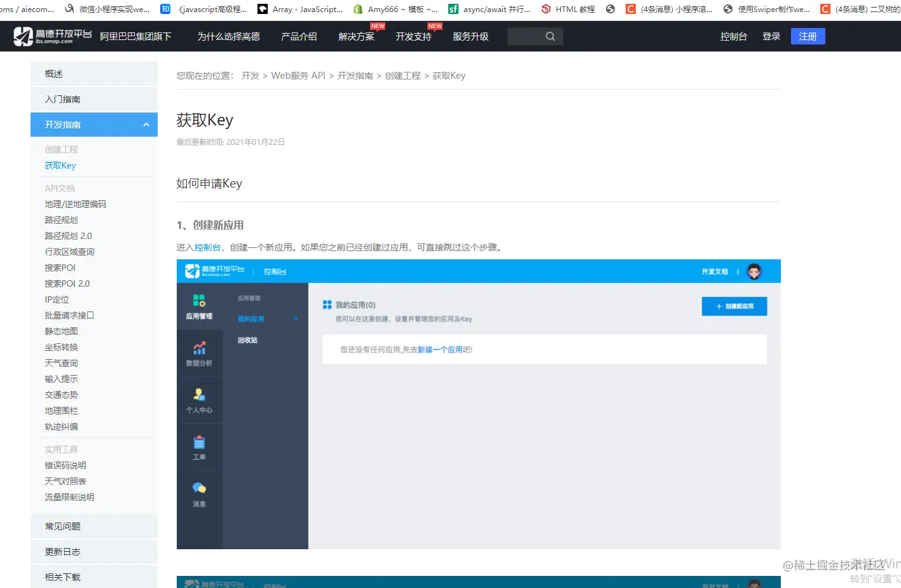Click the user avatar in the console screenshot
This screenshot has height=588, width=901.
[x=754, y=271]
